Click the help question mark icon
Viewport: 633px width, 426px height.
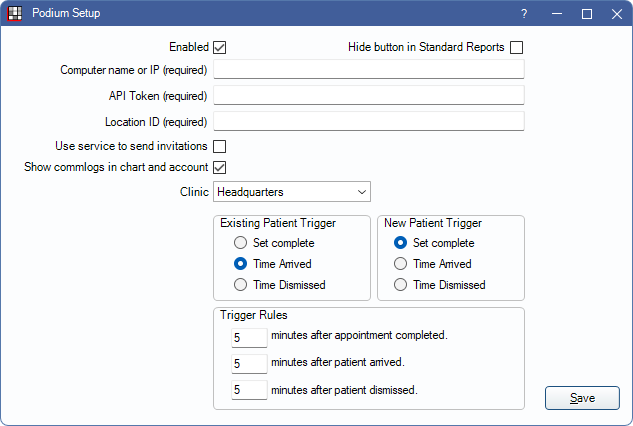pos(524,14)
